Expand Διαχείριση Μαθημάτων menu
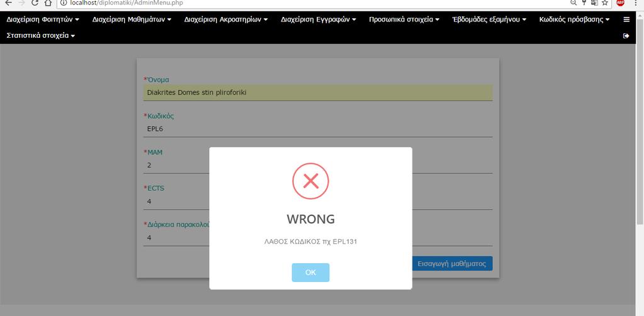The width and height of the screenshot is (644, 316). click(x=132, y=20)
